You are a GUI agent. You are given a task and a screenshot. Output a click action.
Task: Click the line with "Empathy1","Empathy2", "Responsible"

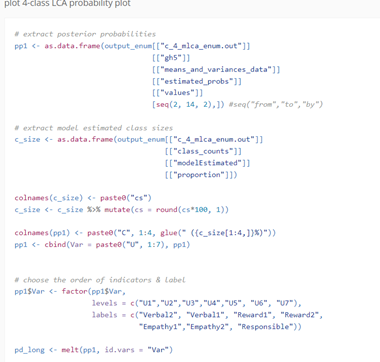click(x=220, y=327)
